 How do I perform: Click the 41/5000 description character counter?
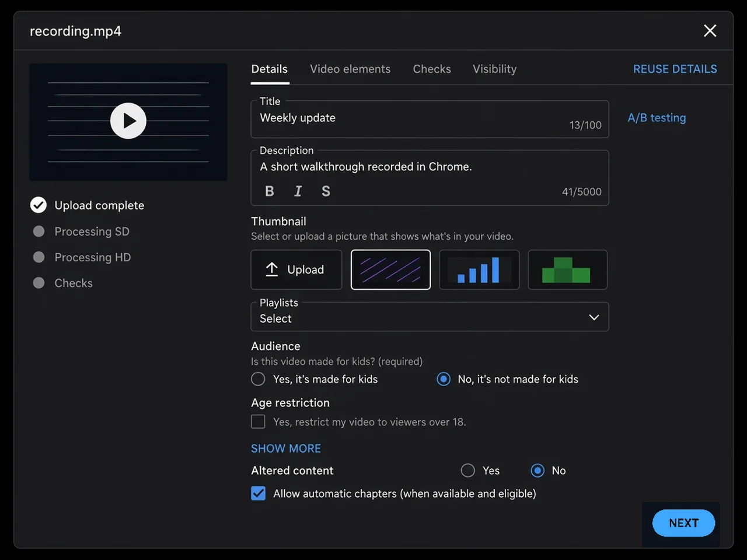(581, 191)
